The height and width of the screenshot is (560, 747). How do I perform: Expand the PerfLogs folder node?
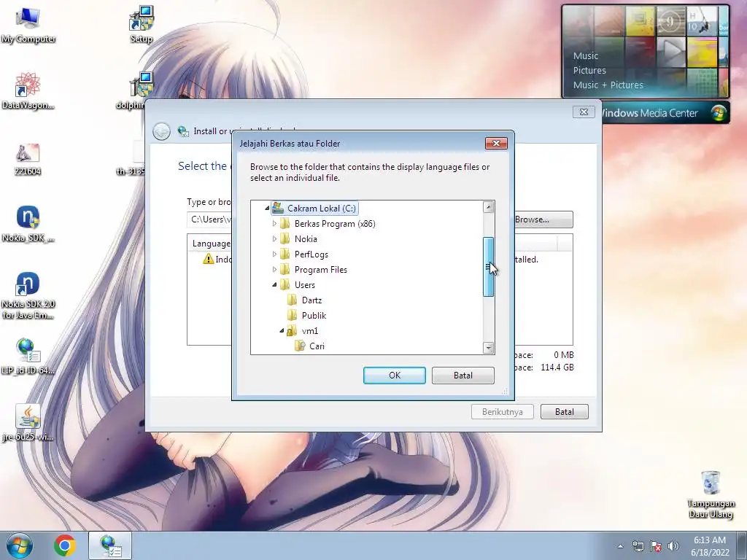[274, 254]
